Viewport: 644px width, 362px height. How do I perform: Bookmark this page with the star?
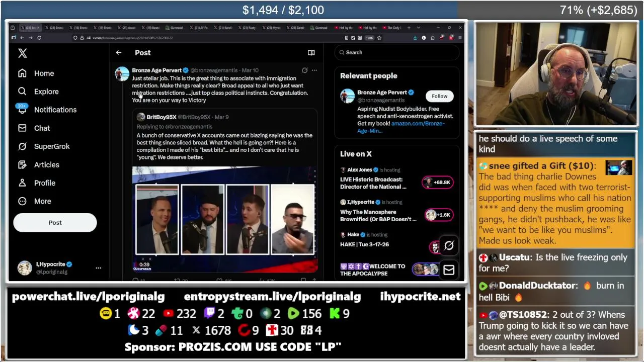(x=379, y=38)
